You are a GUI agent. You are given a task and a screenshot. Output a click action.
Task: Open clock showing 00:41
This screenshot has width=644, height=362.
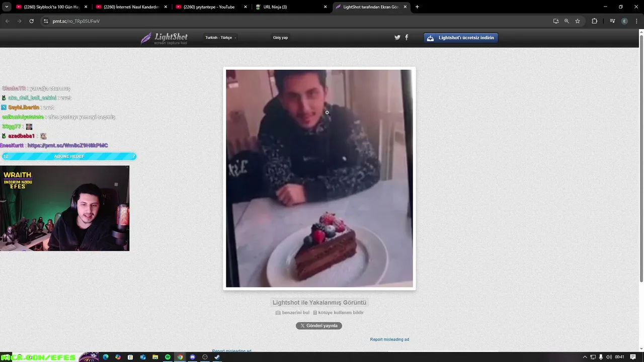(619, 357)
